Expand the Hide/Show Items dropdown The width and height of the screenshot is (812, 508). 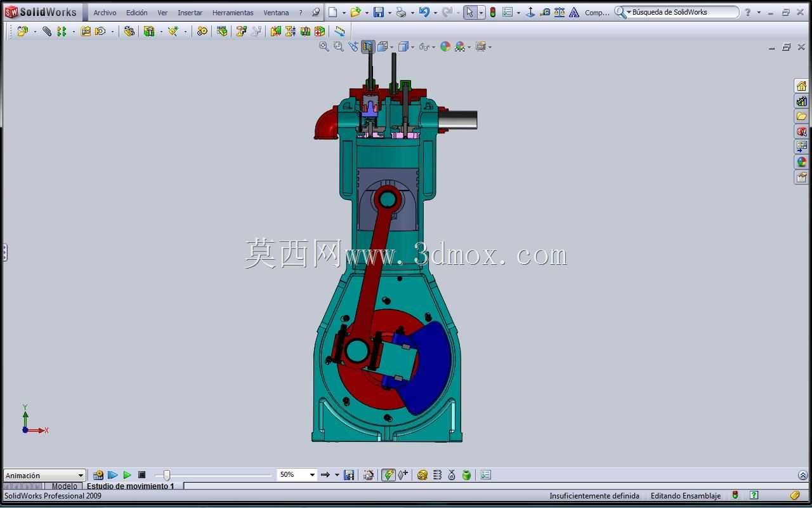tap(433, 46)
